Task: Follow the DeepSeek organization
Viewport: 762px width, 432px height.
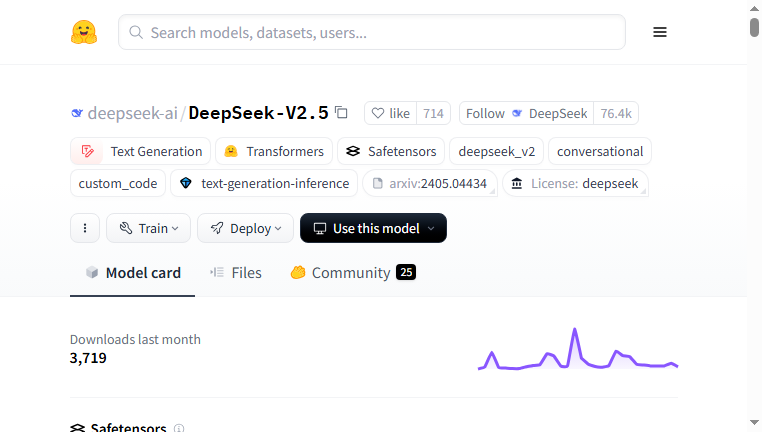Action: (x=526, y=113)
